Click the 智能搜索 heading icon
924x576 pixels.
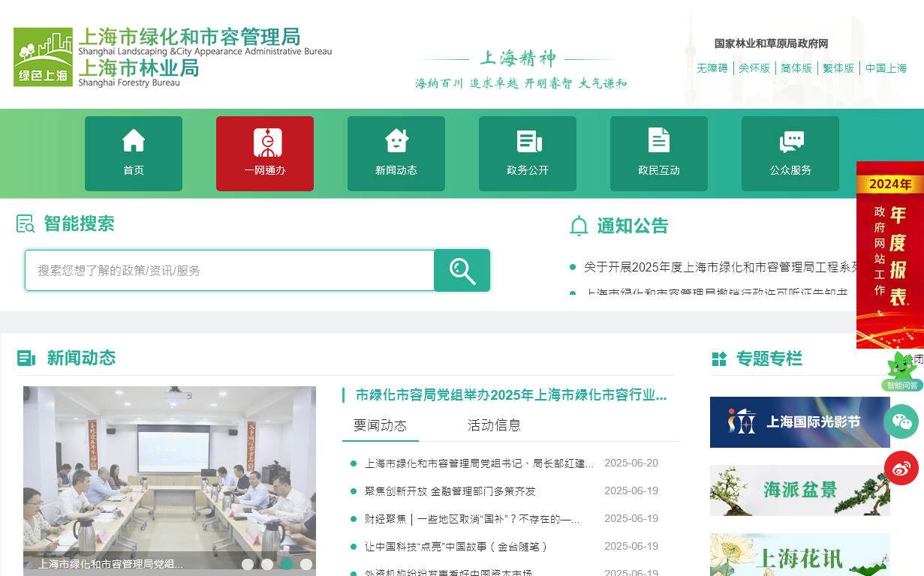point(26,223)
